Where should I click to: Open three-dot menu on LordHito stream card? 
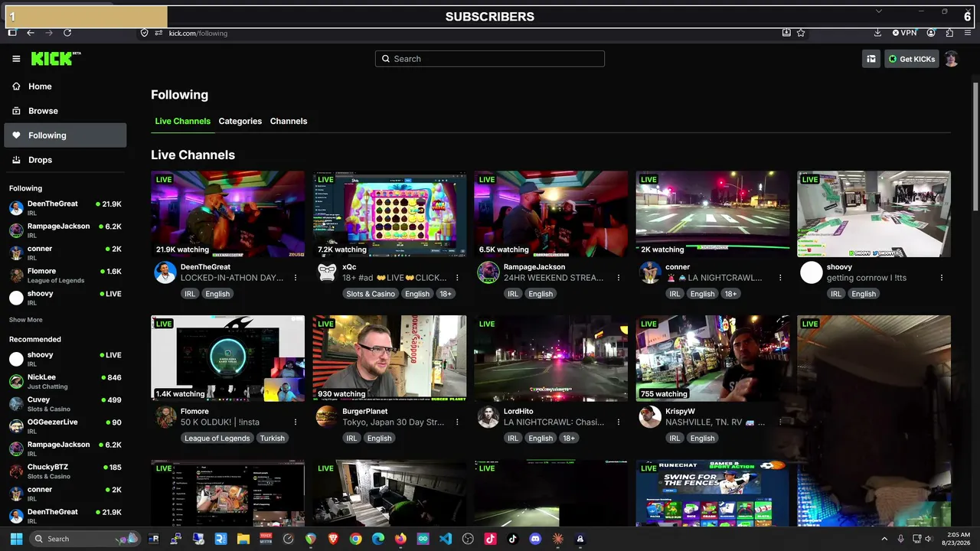619,422
